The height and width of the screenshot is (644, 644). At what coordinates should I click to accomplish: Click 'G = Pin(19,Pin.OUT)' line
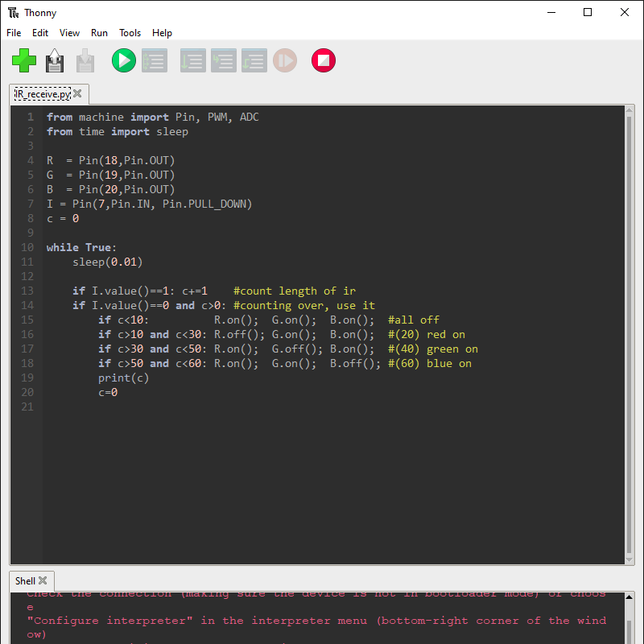[111, 175]
